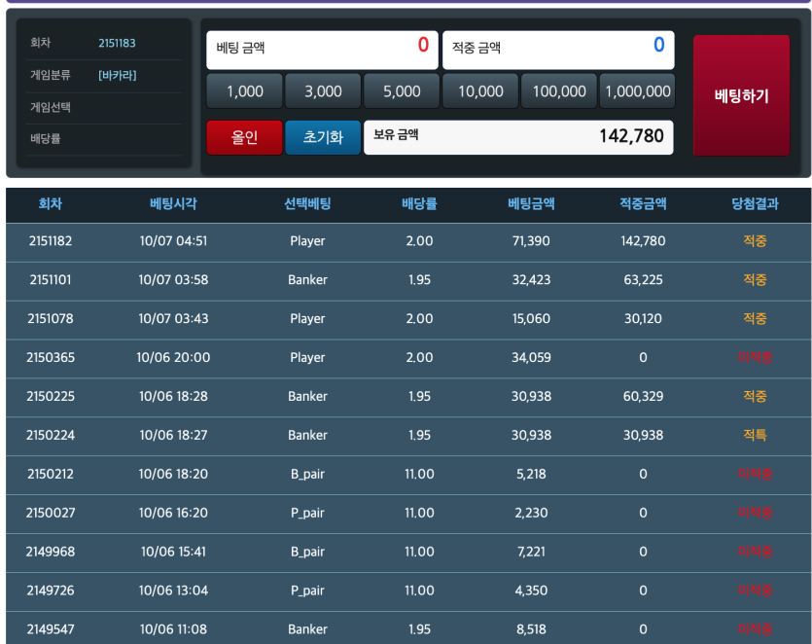Click the bet time 10/07 03:58

(173, 280)
